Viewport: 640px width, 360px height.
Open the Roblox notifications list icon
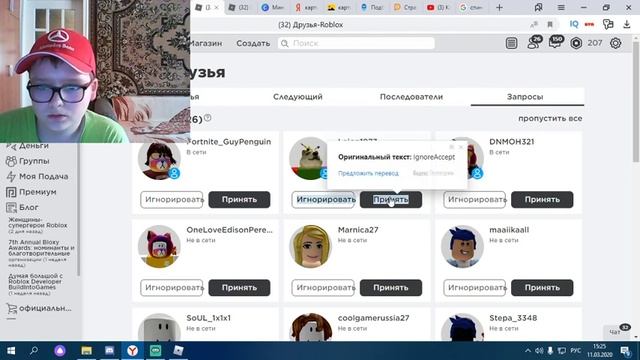[511, 43]
